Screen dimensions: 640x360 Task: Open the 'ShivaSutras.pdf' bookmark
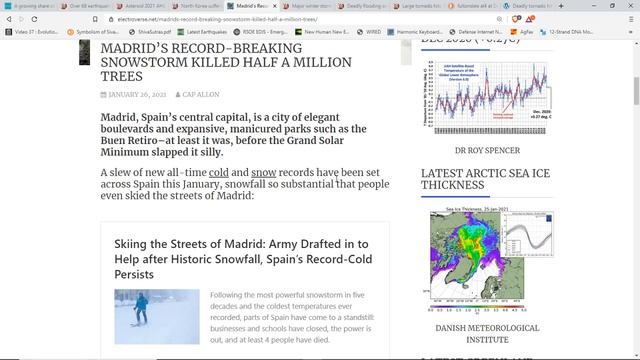pyautogui.click(x=150, y=32)
